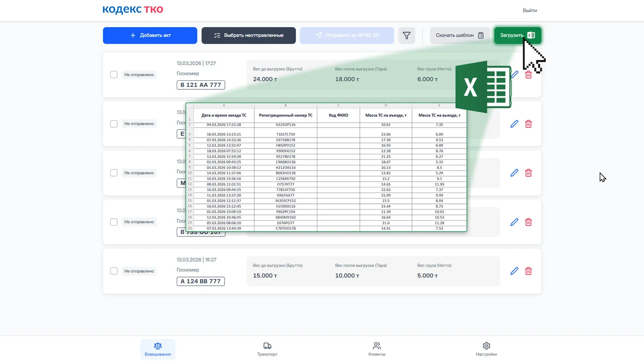Screen dimensions: 644x362
Task: Click Регистрационный номер ТС header
Action: (x=286, y=115)
